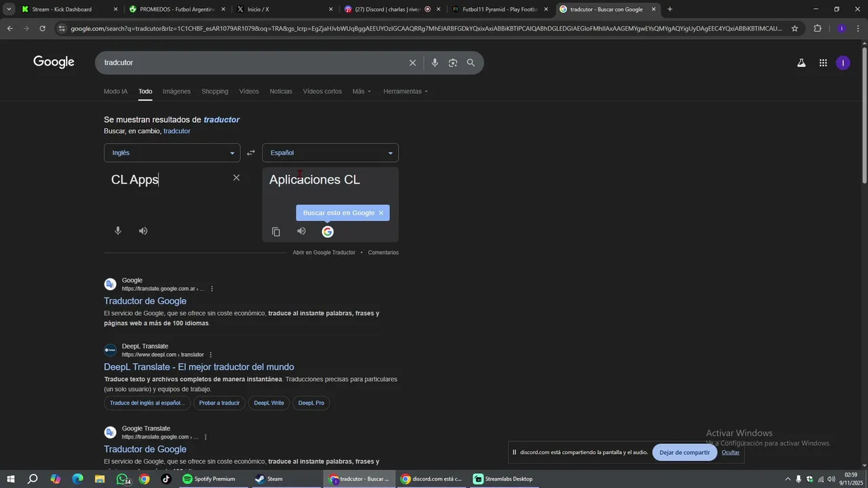
Task: Click the DeepL Pro chip
Action: tap(311, 403)
